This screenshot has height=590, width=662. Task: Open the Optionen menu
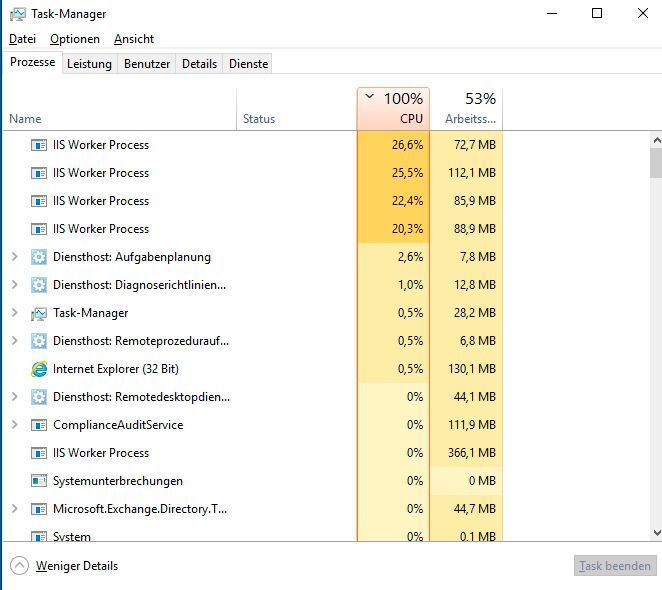click(75, 39)
